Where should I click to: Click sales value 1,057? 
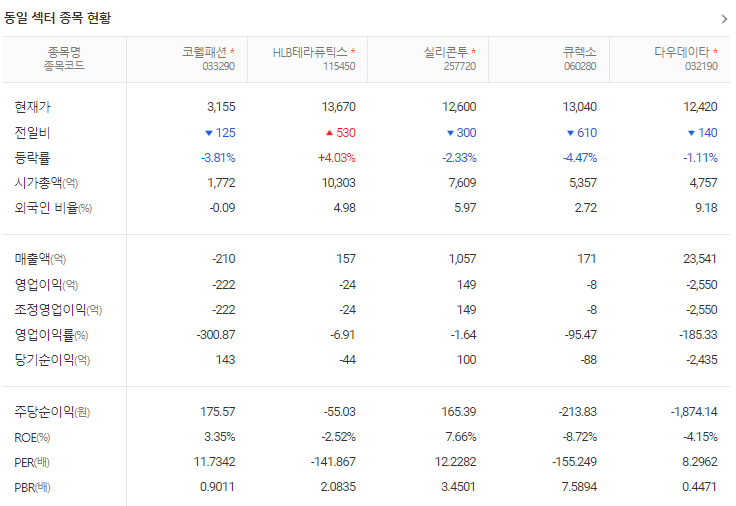point(462,259)
